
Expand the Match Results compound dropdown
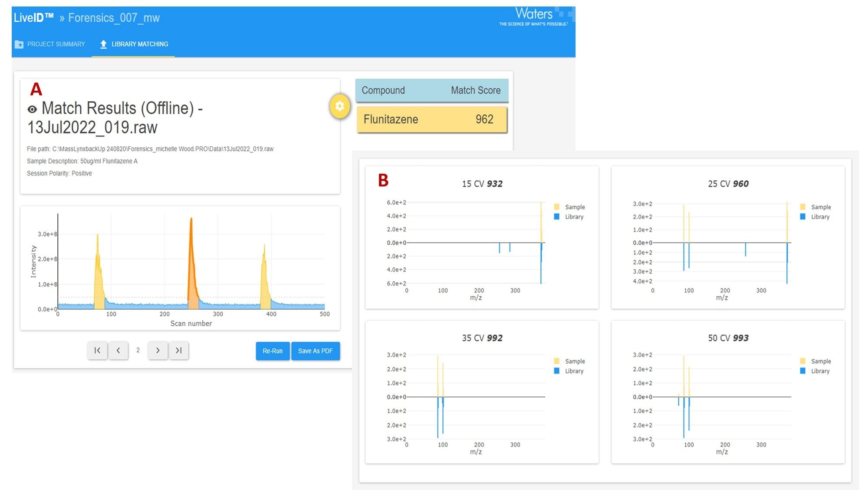[x=432, y=118]
